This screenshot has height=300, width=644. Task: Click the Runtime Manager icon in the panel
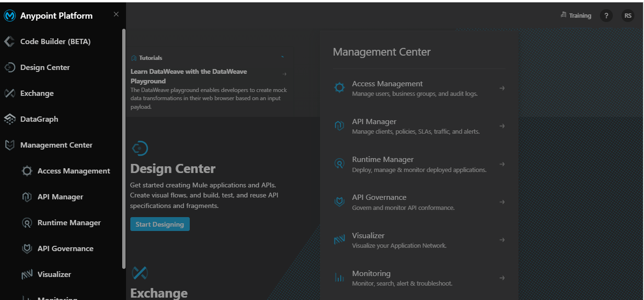coord(339,163)
